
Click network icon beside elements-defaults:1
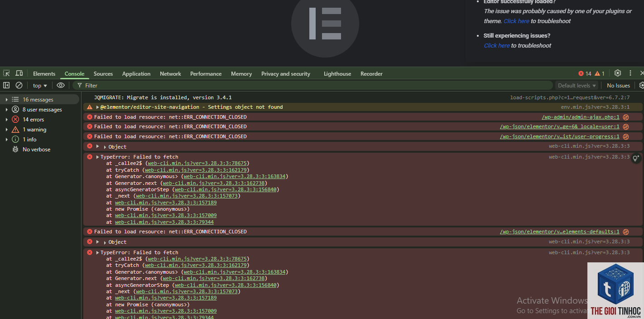pyautogui.click(x=626, y=232)
